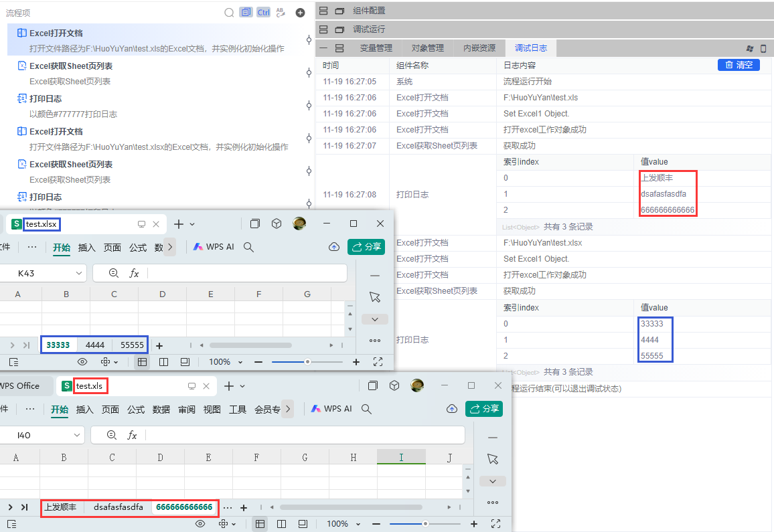Viewport: 774px width, 532px height.
Task: Click the green 分享 share button
Action: [x=366, y=246]
